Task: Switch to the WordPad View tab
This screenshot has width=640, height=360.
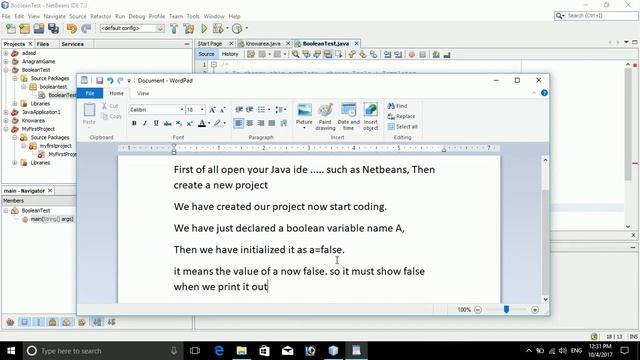Action: pyautogui.click(x=143, y=93)
